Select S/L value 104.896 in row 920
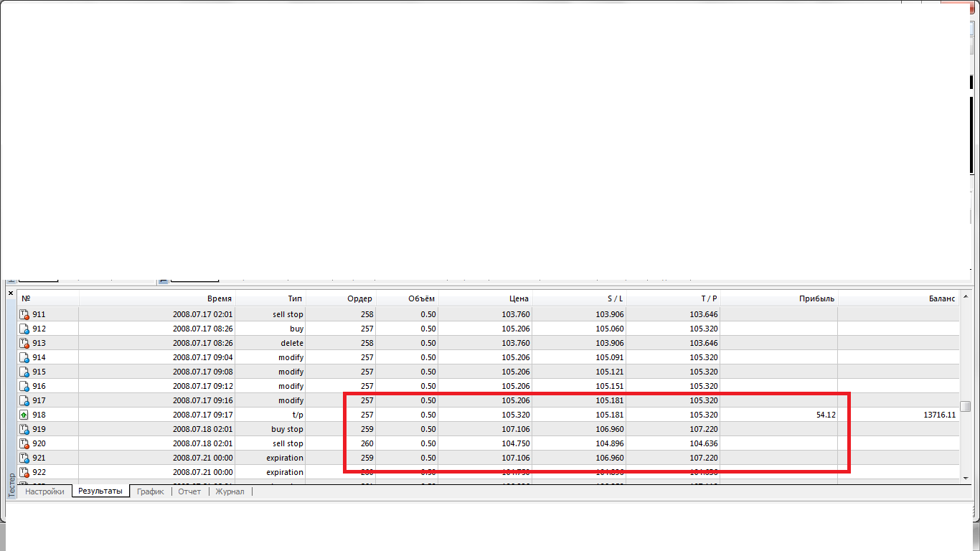980x551 pixels. point(610,443)
